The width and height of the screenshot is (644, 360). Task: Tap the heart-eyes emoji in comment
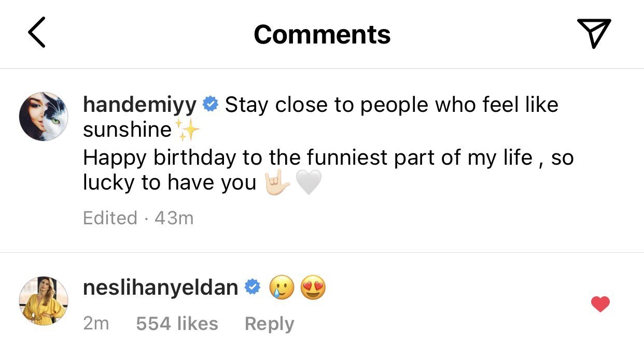313,288
